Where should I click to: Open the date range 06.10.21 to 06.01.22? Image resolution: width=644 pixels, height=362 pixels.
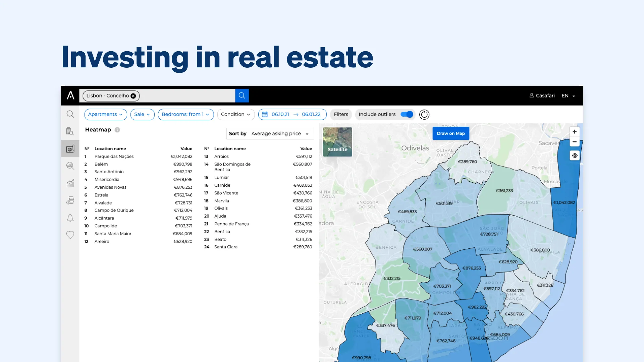tap(292, 114)
